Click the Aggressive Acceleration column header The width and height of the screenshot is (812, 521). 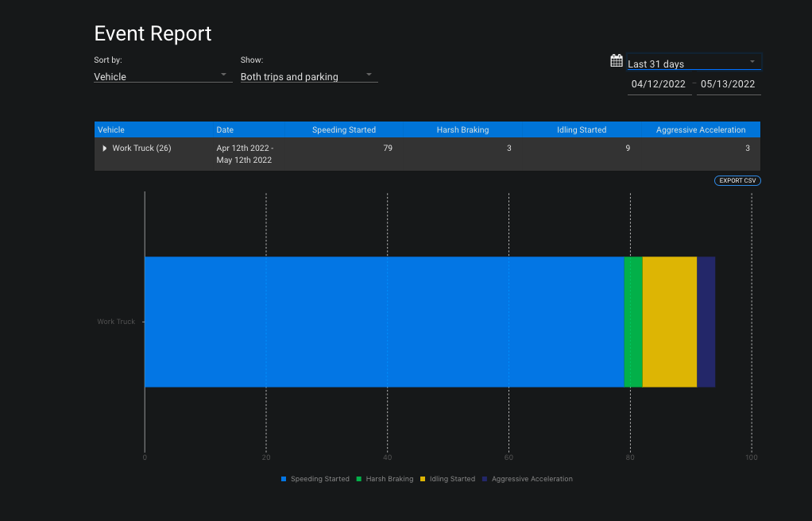click(x=701, y=130)
